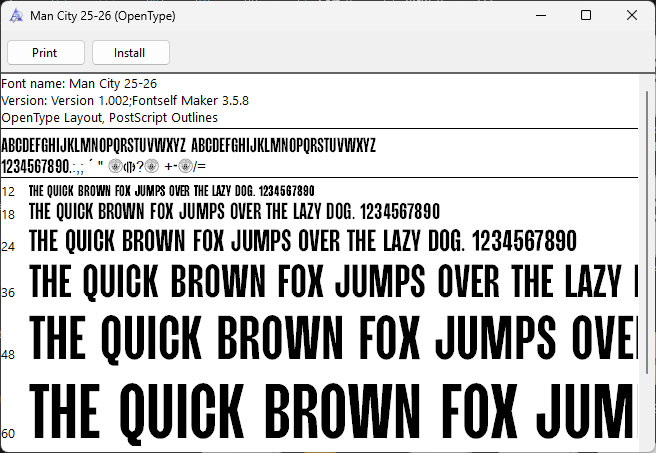Screen dimensions: 656x453
Task: Click the version line mentioning Fontself Maker 3.5.8
Action: tap(125, 101)
